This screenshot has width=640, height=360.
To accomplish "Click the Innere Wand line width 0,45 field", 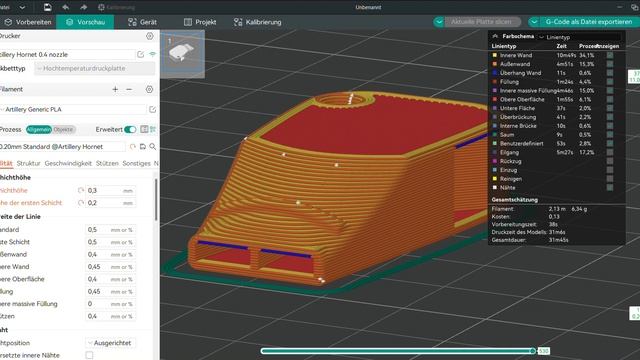I will (x=110, y=267).
